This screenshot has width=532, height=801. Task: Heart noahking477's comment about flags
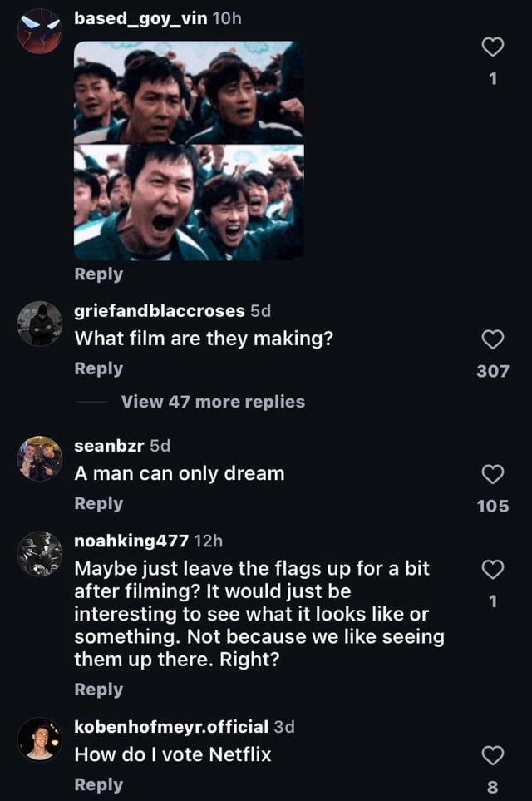[493, 570]
